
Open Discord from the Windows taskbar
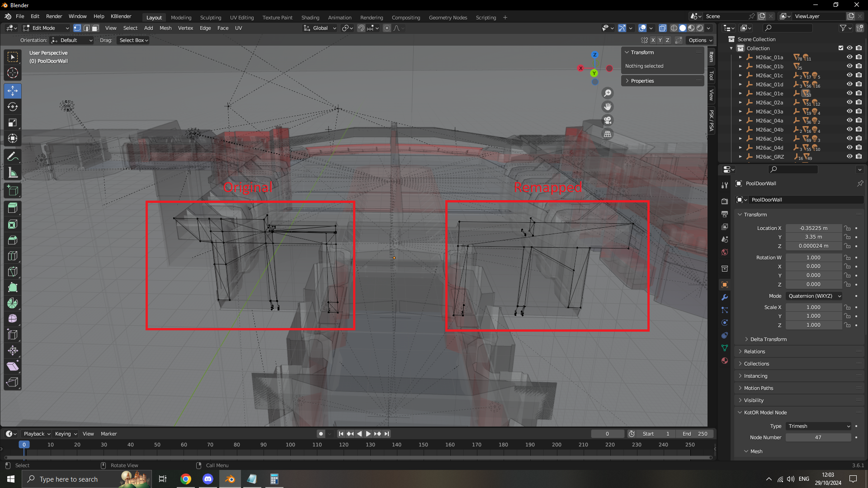point(208,479)
